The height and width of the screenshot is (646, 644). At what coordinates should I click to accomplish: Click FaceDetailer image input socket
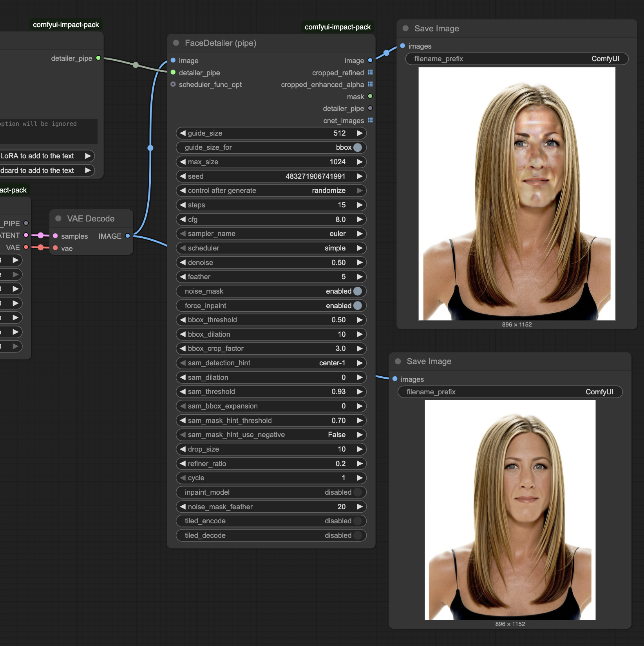click(173, 60)
